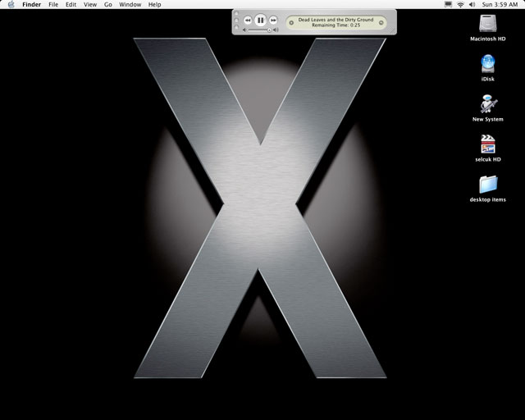Click left round button in iTunes display
The image size is (525, 420).
click(291, 23)
